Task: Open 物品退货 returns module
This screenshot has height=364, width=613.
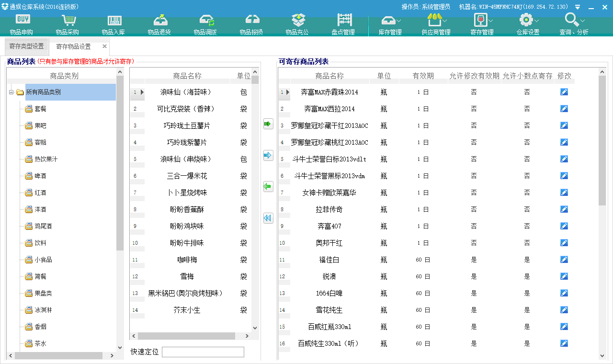Action: tap(159, 25)
